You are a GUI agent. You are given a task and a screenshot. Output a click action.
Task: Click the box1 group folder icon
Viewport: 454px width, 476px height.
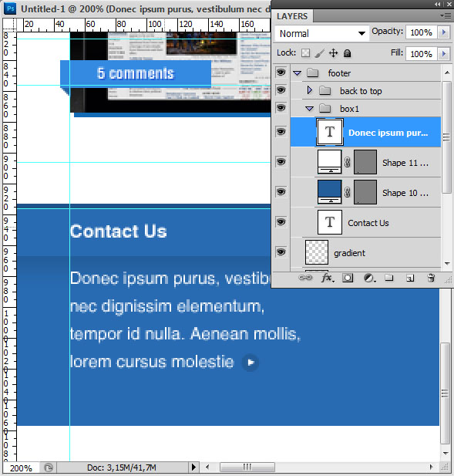(x=325, y=108)
